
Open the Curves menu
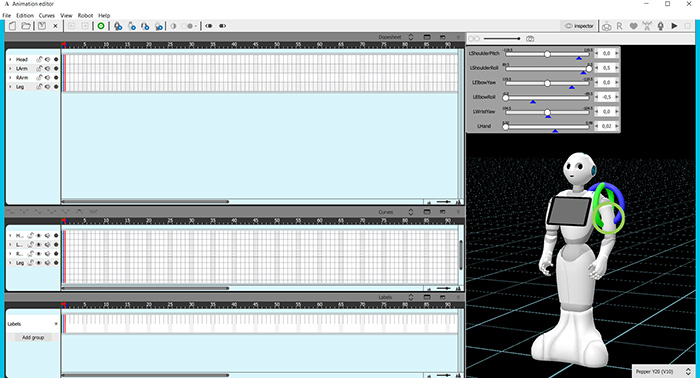pyautogui.click(x=47, y=15)
